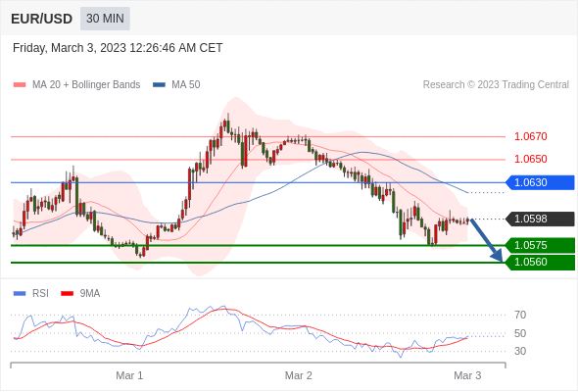The width and height of the screenshot is (578, 392).
Task: Click the MA 20 + Bollinger Bands legend label
Action: [86, 85]
